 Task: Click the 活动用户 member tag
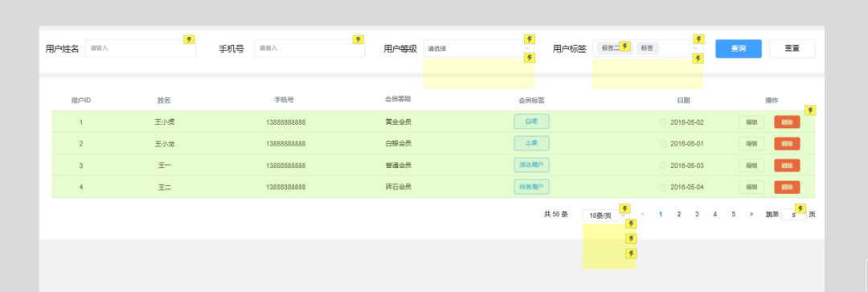pos(531,165)
